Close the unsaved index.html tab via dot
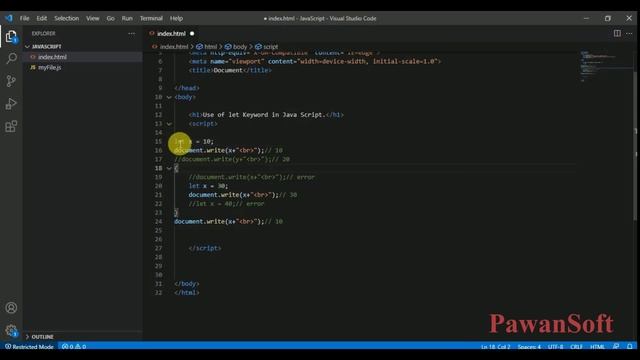 coord(192,33)
